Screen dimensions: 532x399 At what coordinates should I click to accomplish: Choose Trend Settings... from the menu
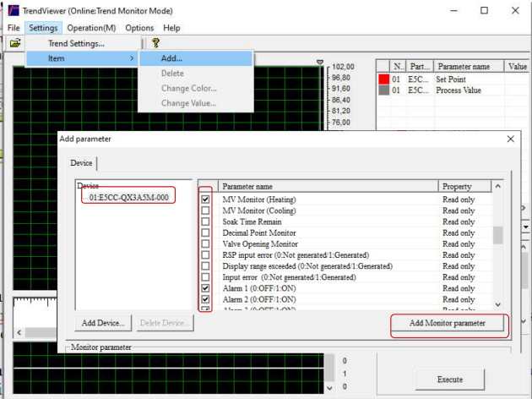point(76,43)
